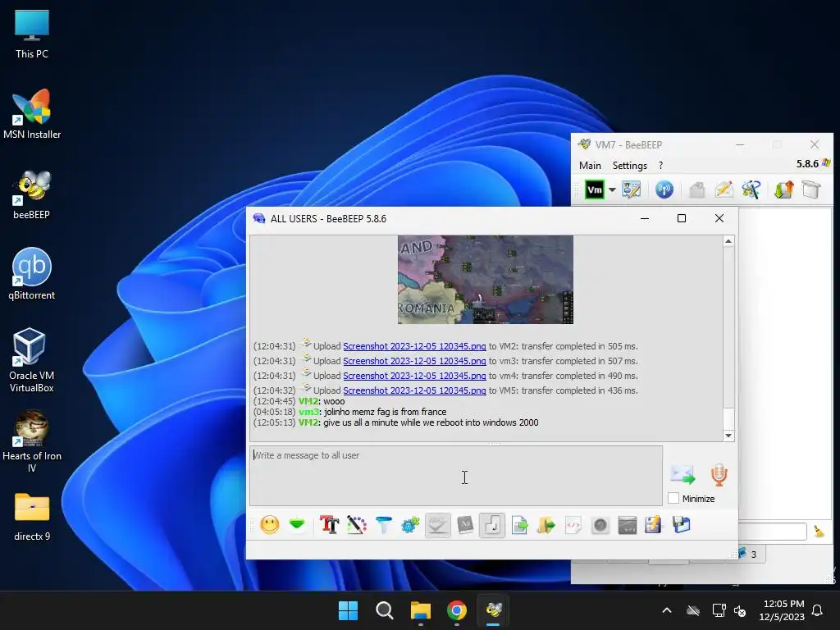This screenshot has width=840, height=630.
Task: Click the green down-arrow icon beside the smiley
Action: tap(297, 524)
